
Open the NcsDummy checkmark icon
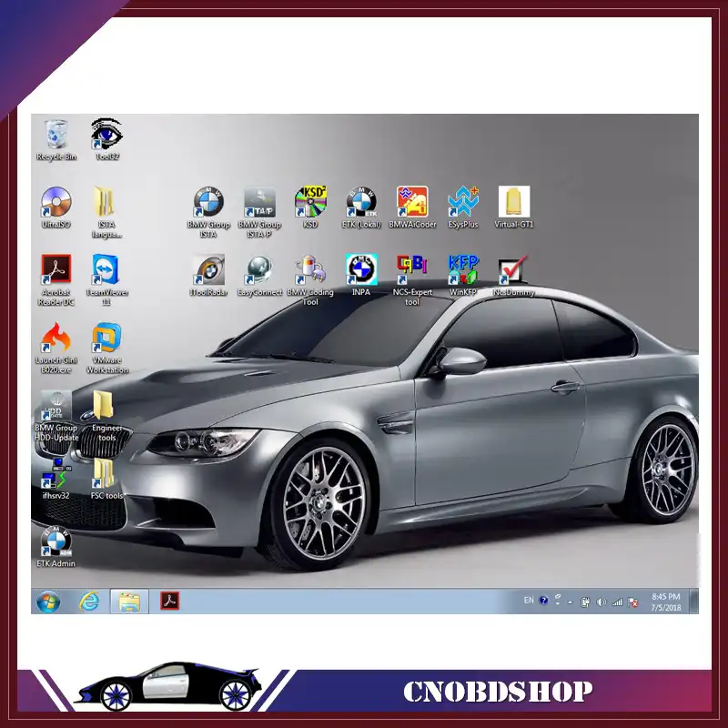click(514, 276)
